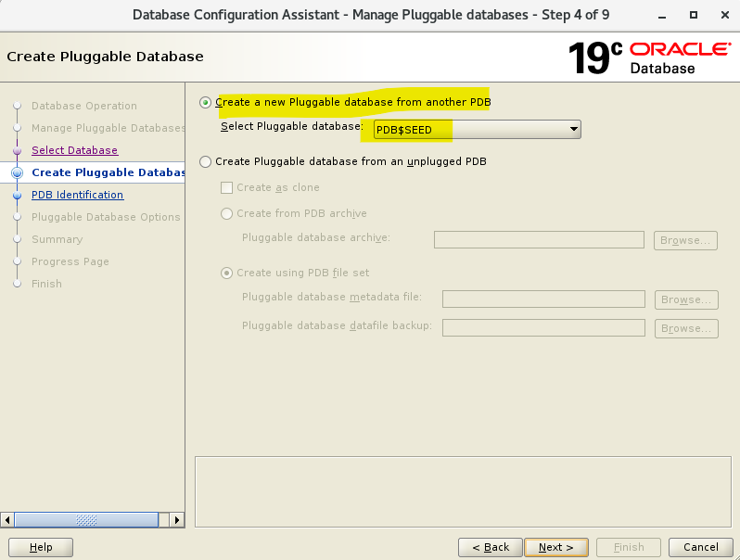
Task: Click the Pluggable database archive input field
Action: click(x=539, y=239)
